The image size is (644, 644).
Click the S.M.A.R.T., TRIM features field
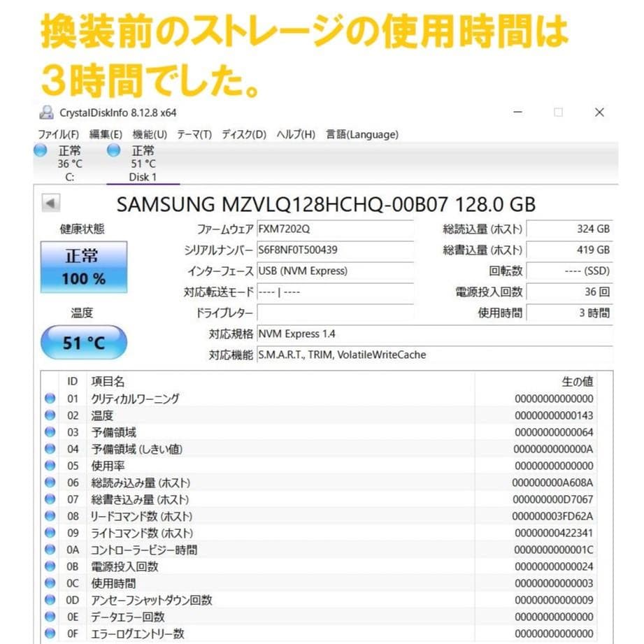coord(435,355)
